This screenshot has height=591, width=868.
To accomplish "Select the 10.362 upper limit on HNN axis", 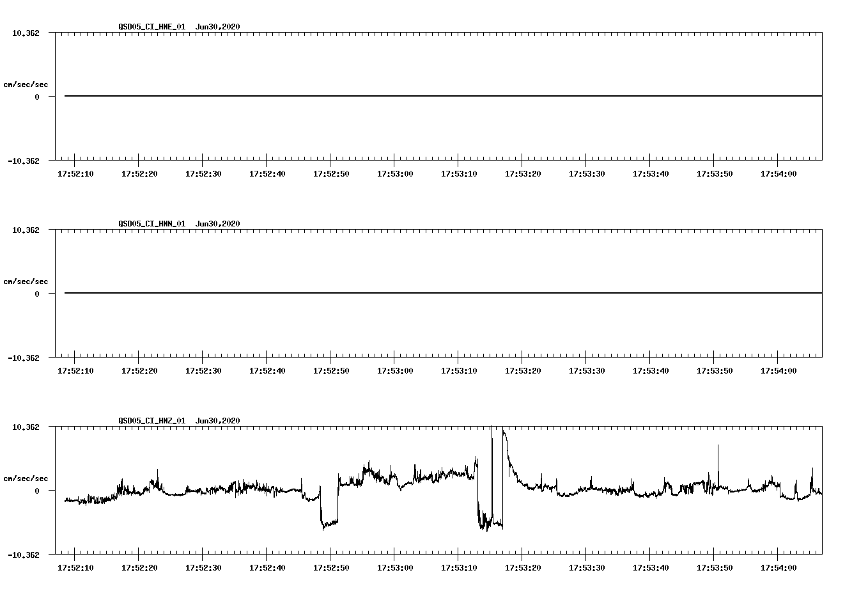I will tap(26, 230).
